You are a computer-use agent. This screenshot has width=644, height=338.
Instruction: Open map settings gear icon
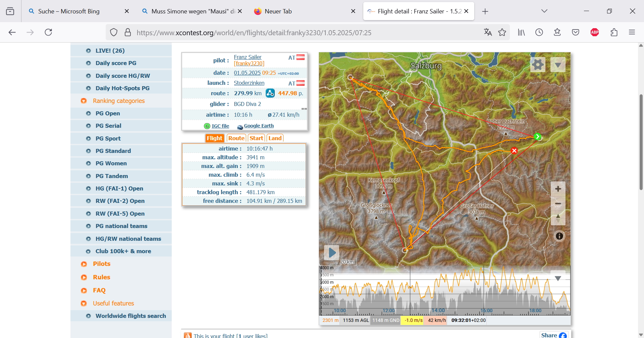pos(538,64)
